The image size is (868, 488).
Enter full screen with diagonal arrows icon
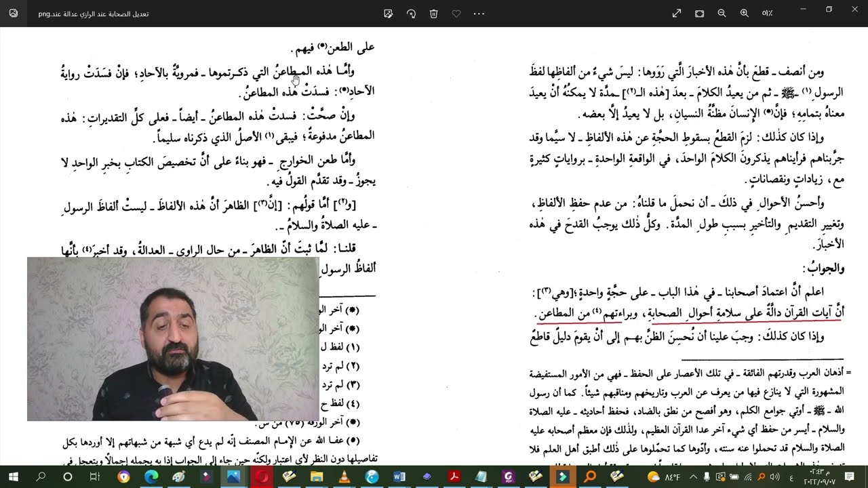tap(677, 14)
